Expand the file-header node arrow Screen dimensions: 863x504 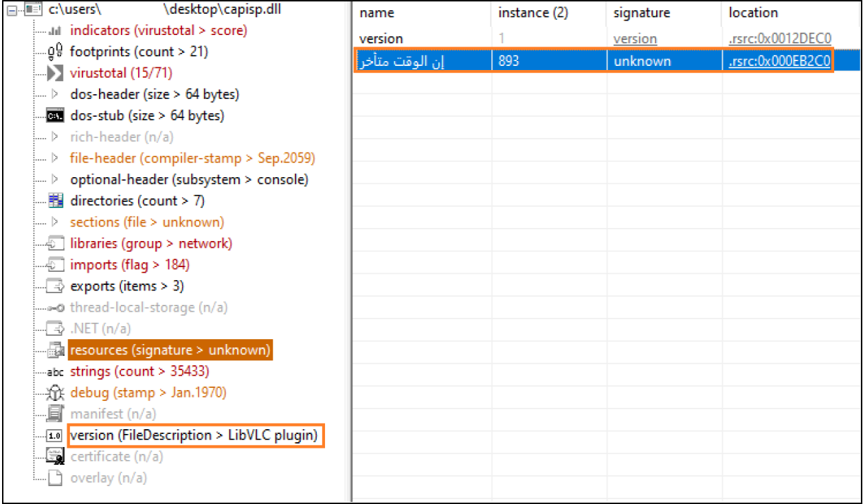click(56, 159)
